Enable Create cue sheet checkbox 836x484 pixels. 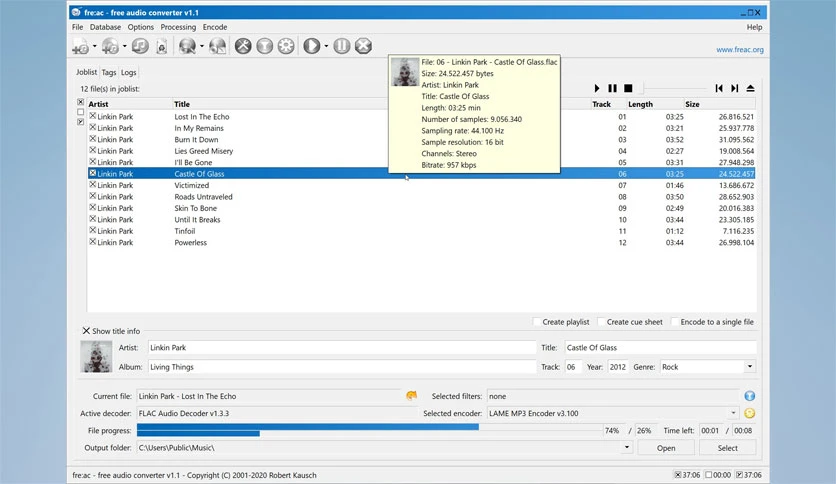(x=601, y=321)
